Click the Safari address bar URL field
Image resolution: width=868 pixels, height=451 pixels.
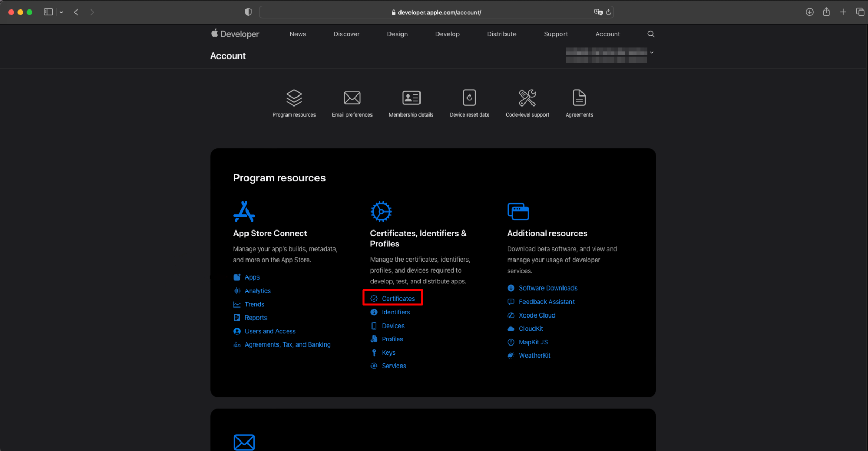[x=436, y=12]
